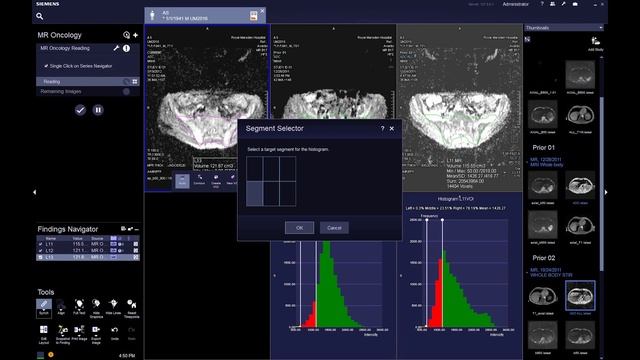The width and height of the screenshot is (640, 360).
Task: Click the pause workflow button
Action: coord(98,110)
